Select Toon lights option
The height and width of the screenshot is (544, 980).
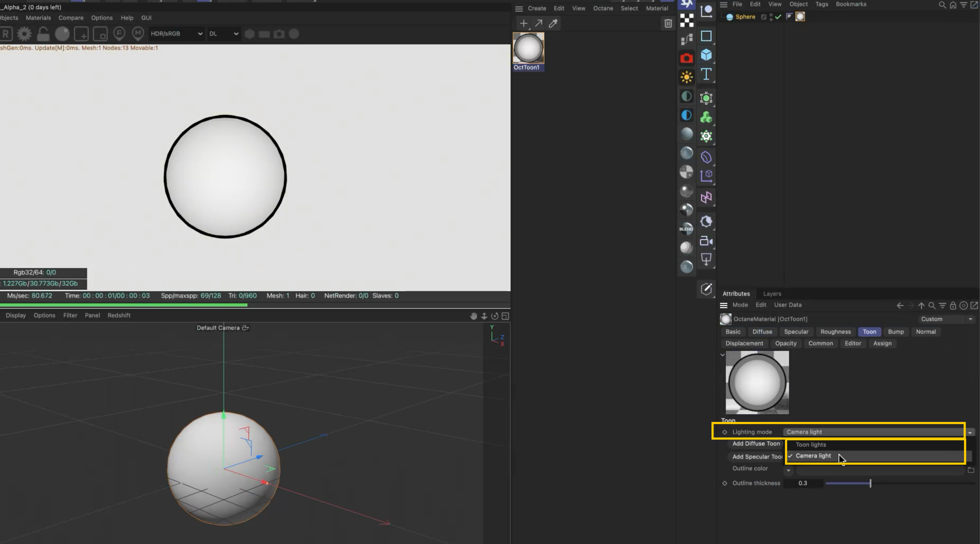click(x=811, y=445)
